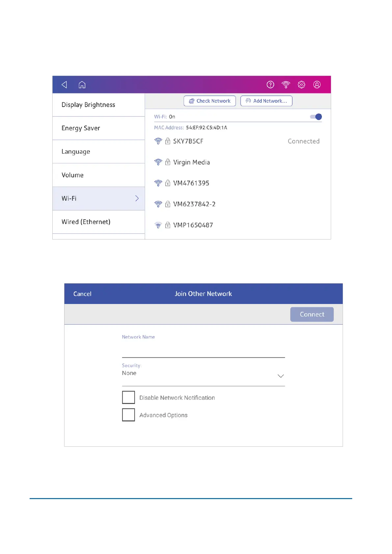Click the Wi-Fi status icon in header
Image resolution: width=392 pixels, height=554 pixels.
pyautogui.click(x=286, y=85)
